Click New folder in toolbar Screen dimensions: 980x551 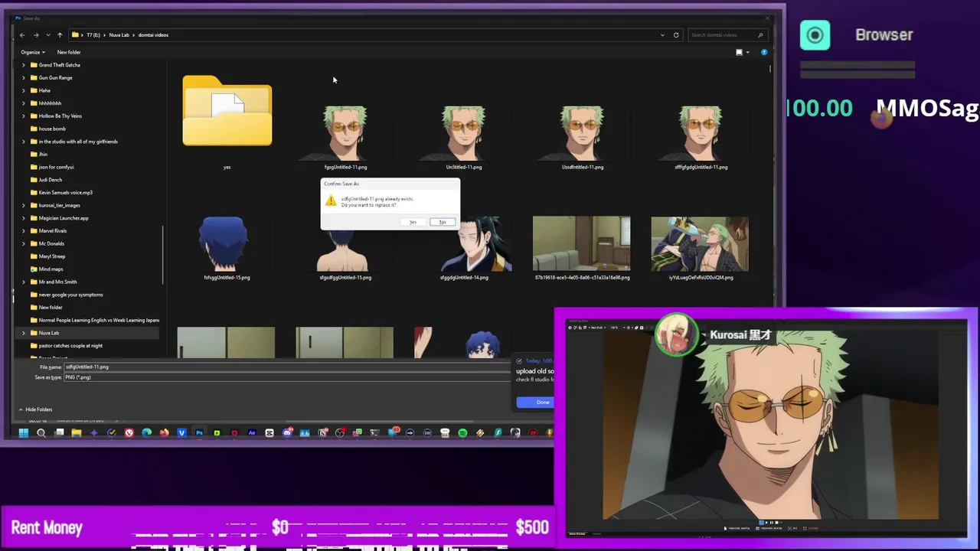[x=69, y=52]
